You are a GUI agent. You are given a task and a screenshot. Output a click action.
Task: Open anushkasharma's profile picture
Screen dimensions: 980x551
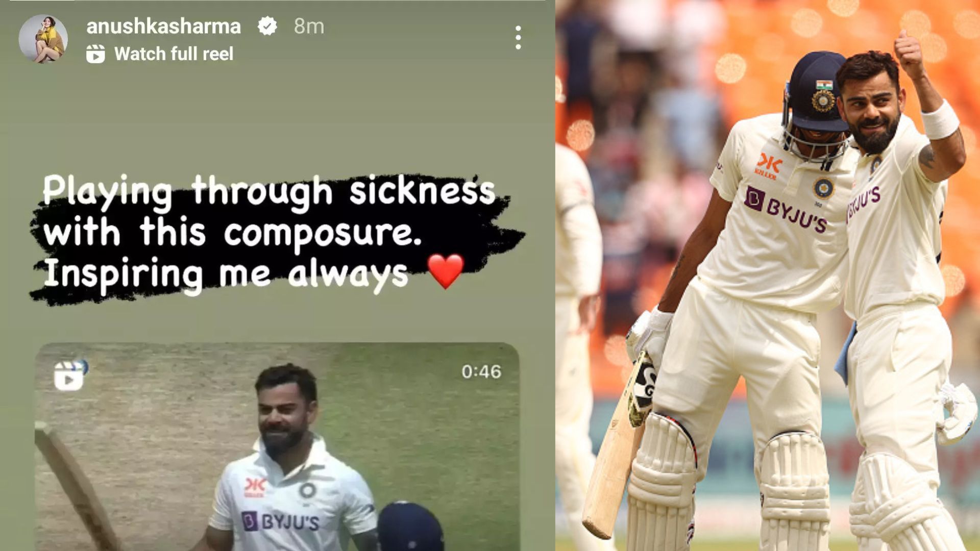(43, 39)
